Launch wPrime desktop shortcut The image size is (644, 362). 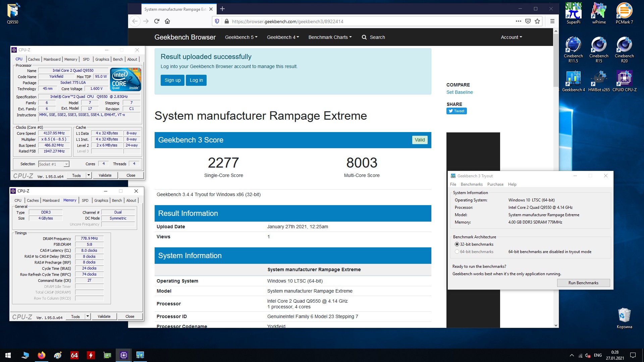[x=599, y=13]
